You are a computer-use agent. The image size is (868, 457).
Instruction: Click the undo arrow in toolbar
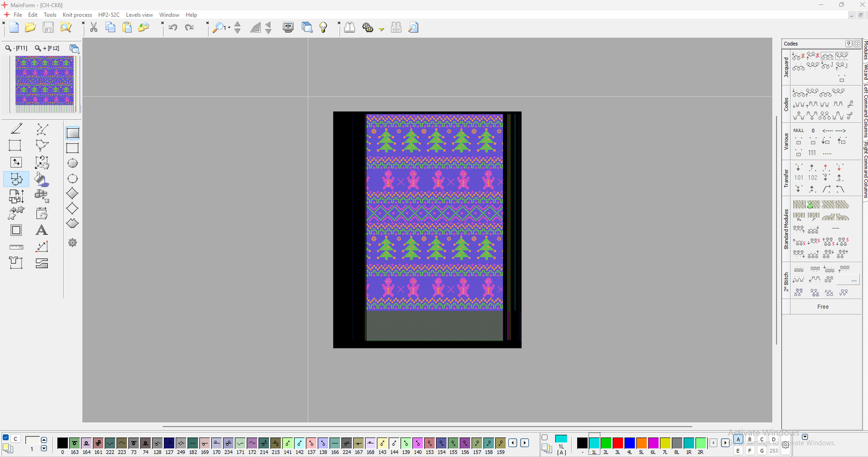point(173,28)
